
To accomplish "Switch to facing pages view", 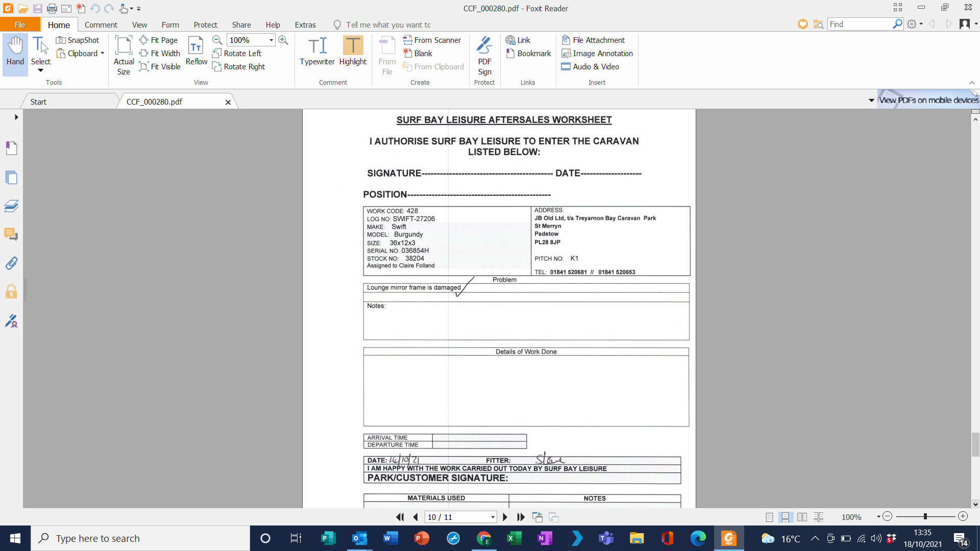I will [802, 517].
